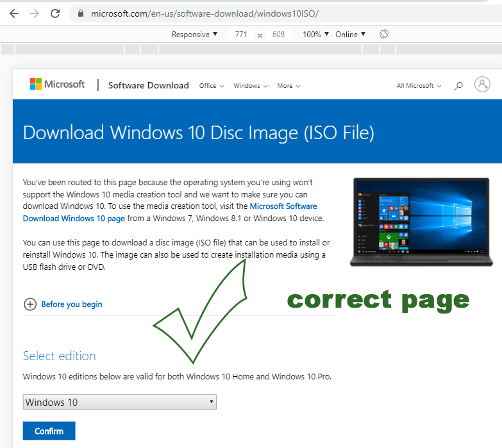This screenshot has width=502, height=448.
Task: Expand the Before you begin plus icon
Action: point(30,304)
